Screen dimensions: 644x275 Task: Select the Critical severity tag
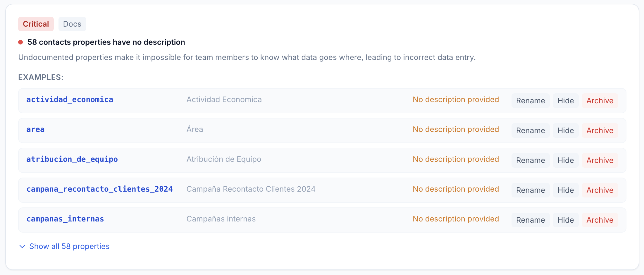(36, 24)
